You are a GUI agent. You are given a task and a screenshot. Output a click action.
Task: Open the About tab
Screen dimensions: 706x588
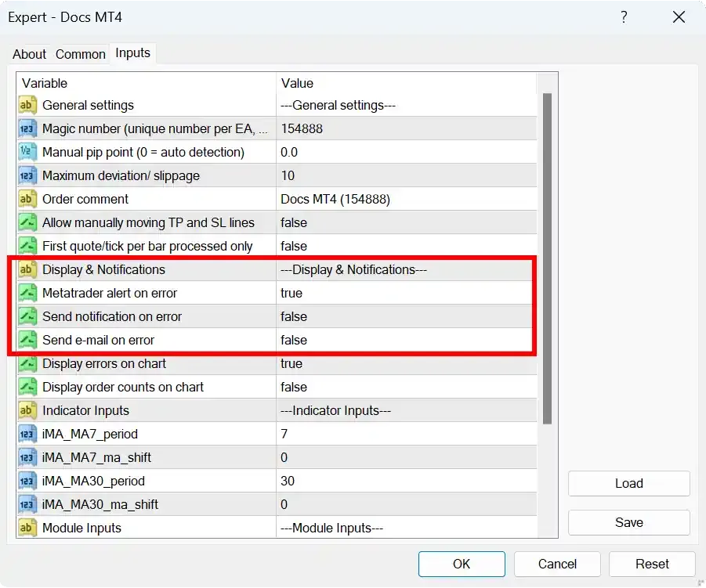tap(29, 54)
